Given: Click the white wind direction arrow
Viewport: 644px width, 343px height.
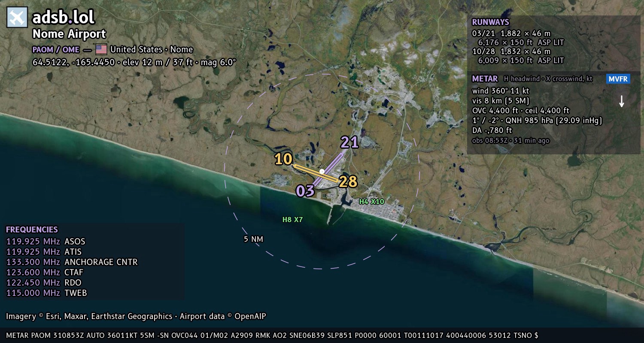Looking at the screenshot, I should (x=621, y=101).
